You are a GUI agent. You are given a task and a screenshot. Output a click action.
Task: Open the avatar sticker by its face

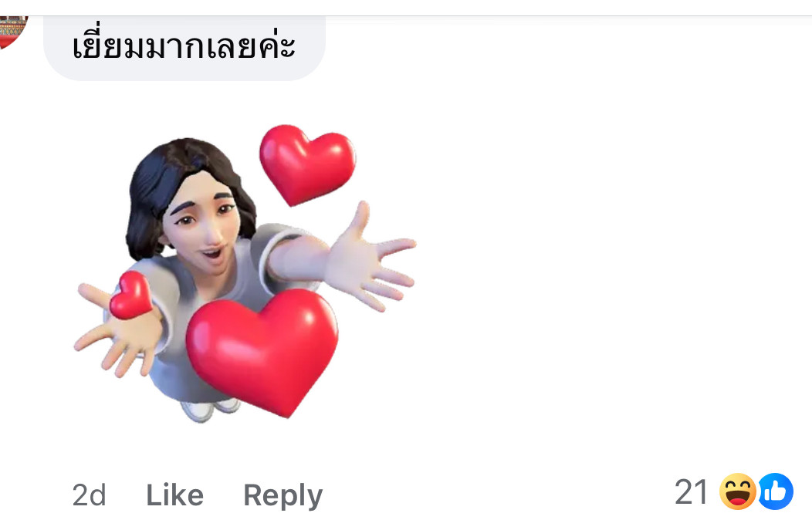pos(206,222)
